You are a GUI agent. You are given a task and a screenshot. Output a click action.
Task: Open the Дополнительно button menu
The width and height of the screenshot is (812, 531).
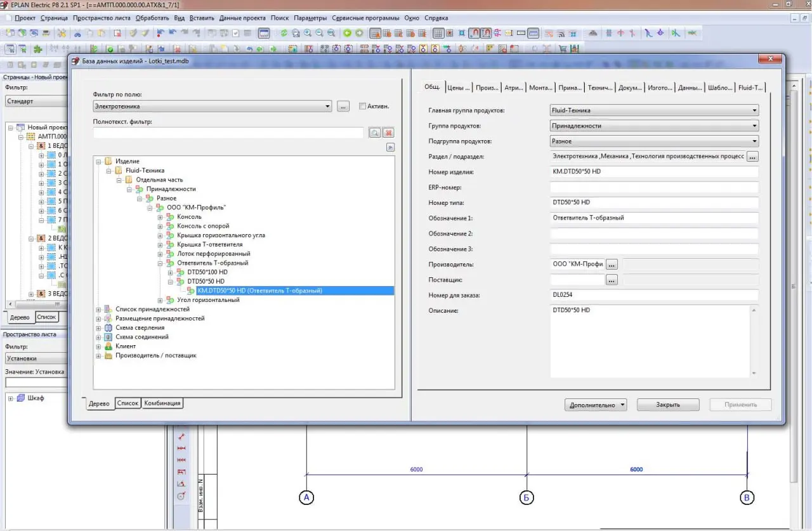(x=596, y=405)
